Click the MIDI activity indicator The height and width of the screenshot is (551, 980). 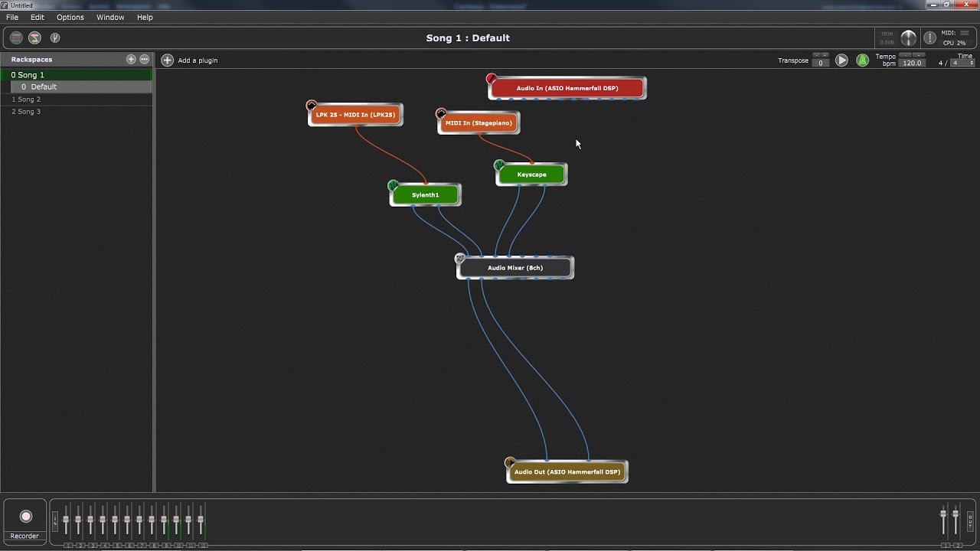tap(965, 33)
